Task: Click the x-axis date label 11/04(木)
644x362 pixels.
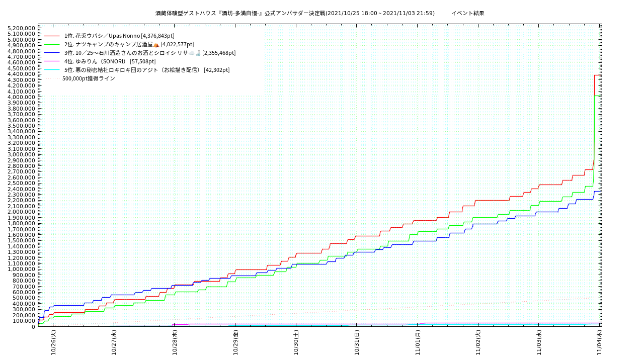Action: click(x=600, y=342)
